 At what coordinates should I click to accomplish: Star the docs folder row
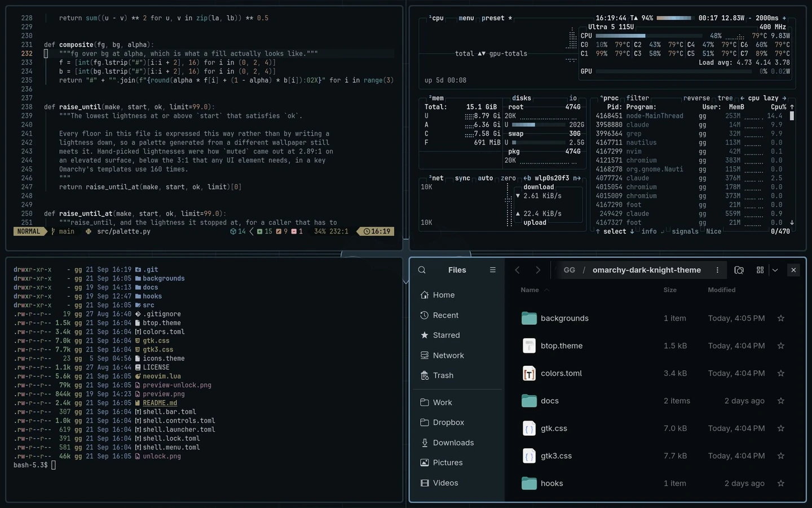[781, 401]
